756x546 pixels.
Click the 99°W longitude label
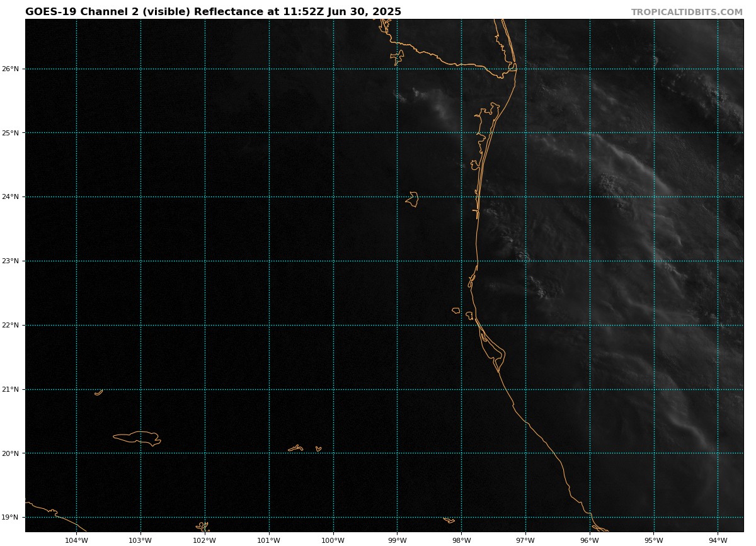point(398,540)
